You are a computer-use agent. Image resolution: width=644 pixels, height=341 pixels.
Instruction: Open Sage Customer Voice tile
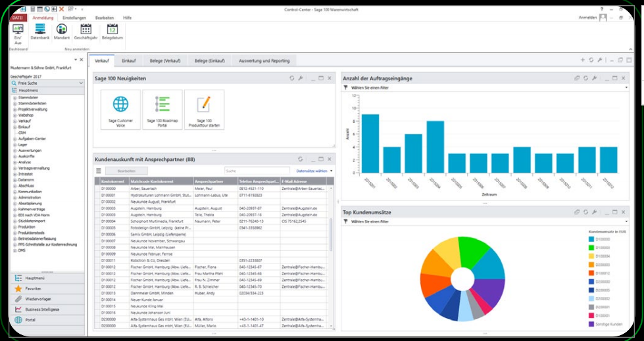(x=121, y=110)
